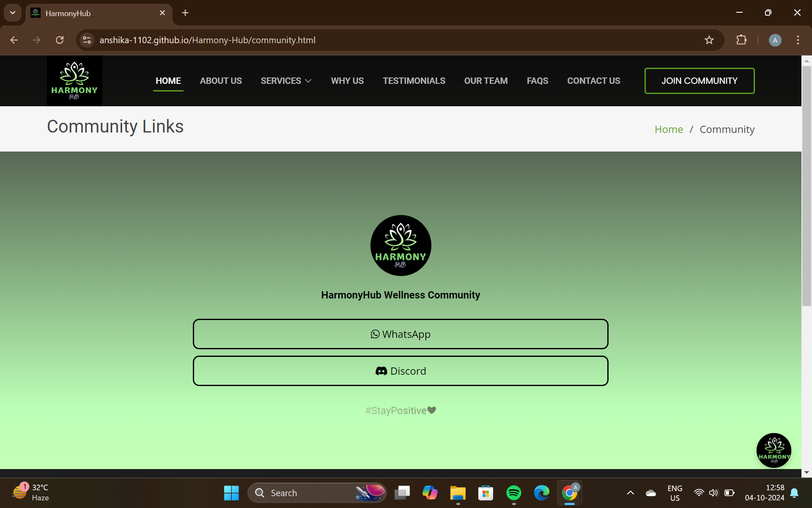
Task: Expand the Services dropdown menu
Action: pos(286,81)
